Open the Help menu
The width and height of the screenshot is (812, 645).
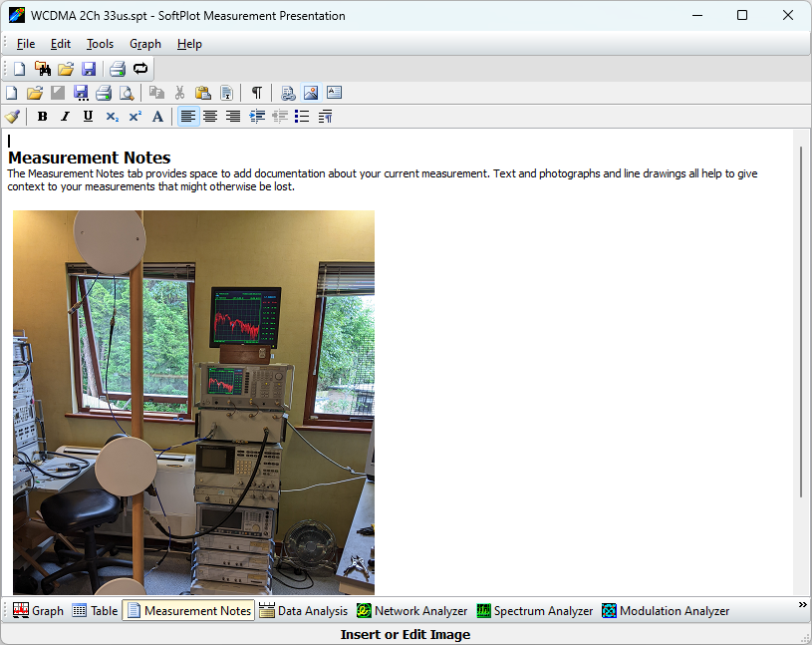(189, 44)
